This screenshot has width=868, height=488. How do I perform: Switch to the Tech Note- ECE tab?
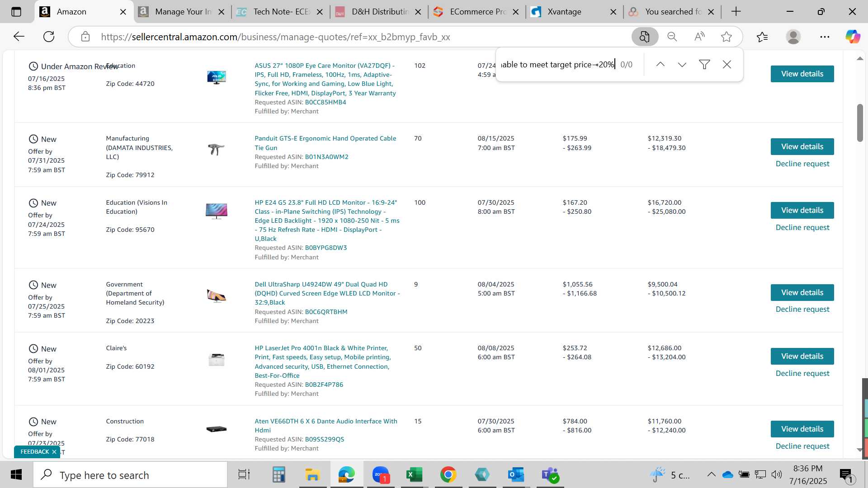tap(280, 12)
